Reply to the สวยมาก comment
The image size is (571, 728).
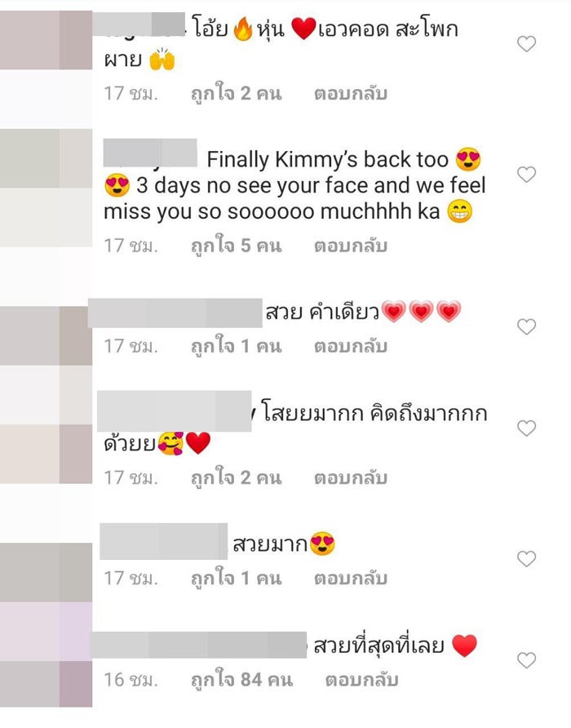(x=351, y=579)
